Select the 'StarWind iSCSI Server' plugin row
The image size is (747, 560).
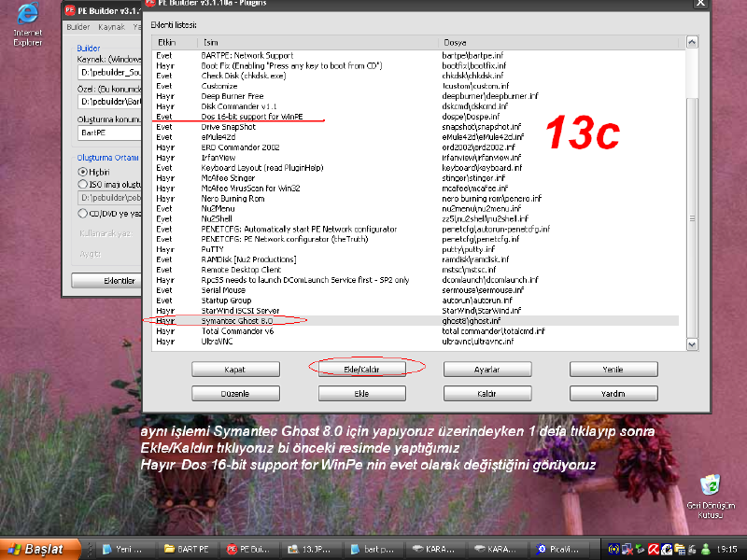416,311
